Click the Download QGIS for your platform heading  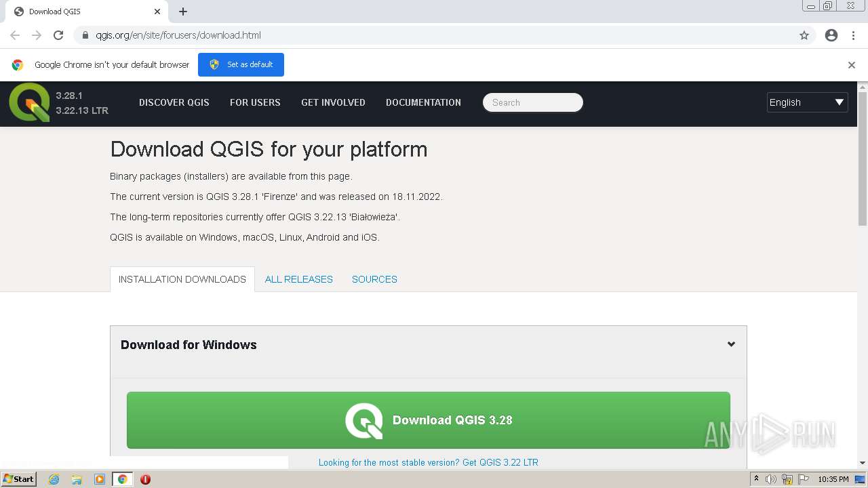point(269,149)
